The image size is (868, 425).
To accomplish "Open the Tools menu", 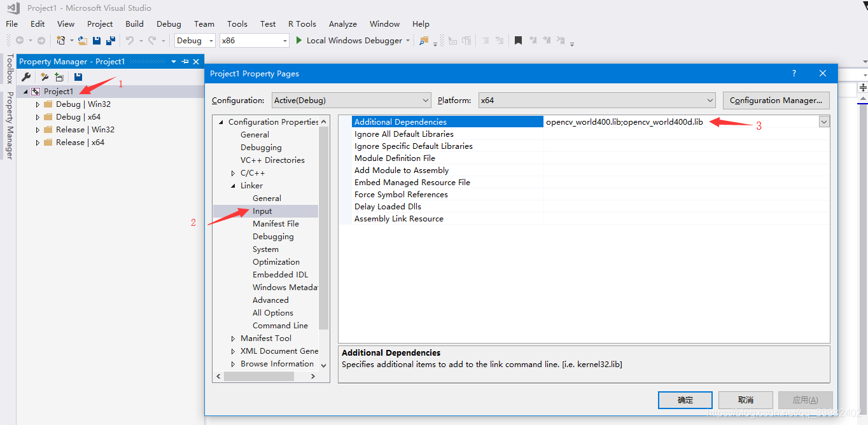I will pos(237,24).
